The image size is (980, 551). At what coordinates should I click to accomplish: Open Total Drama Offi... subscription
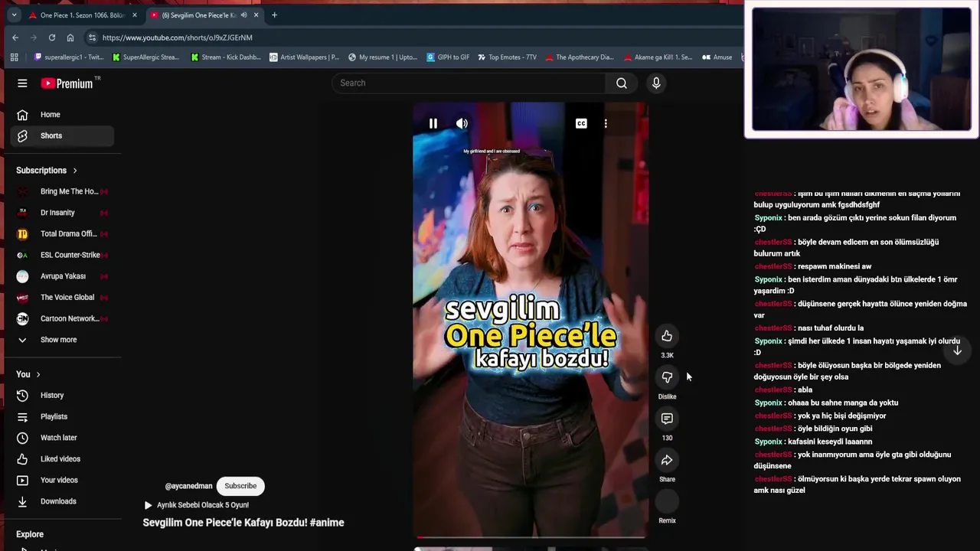[x=63, y=233]
